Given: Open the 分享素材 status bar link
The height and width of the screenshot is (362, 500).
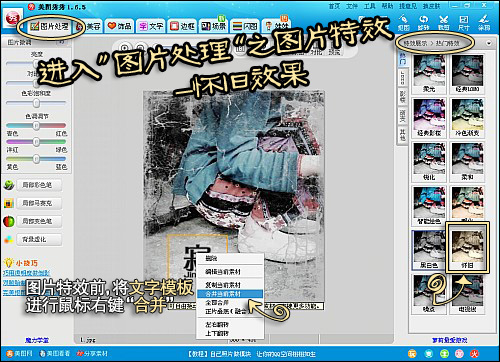Looking at the screenshot, I should (x=92, y=354).
